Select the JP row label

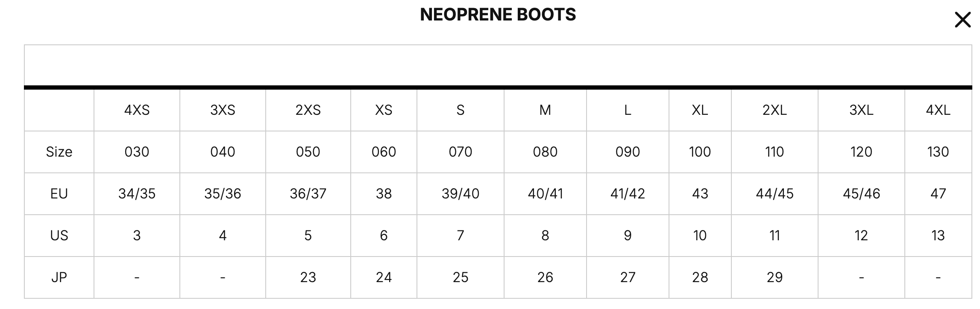pos(59,277)
